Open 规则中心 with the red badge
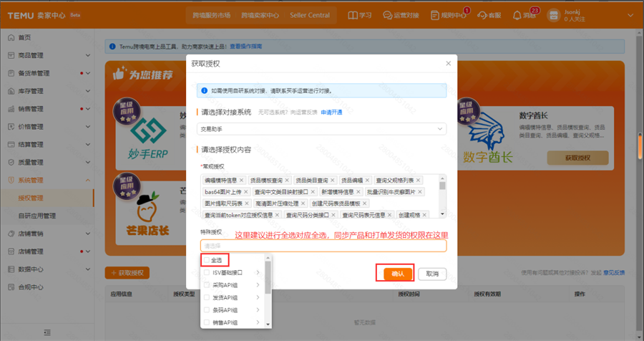 tap(449, 15)
